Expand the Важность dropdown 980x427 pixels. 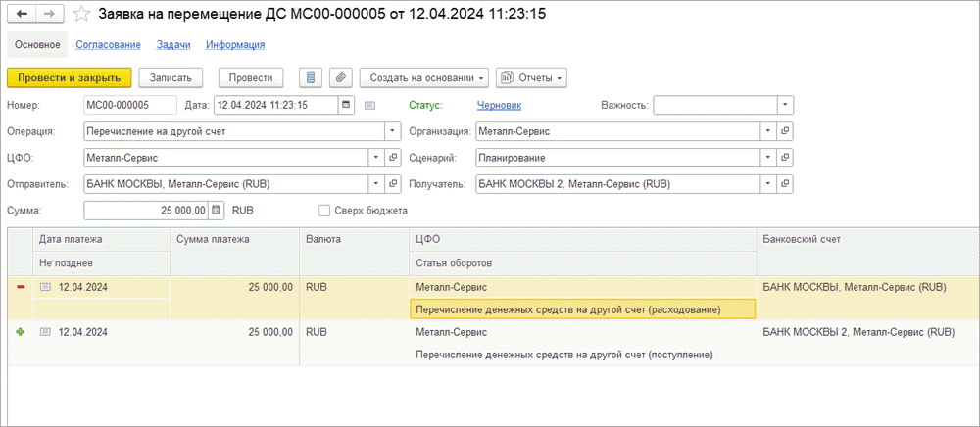785,105
